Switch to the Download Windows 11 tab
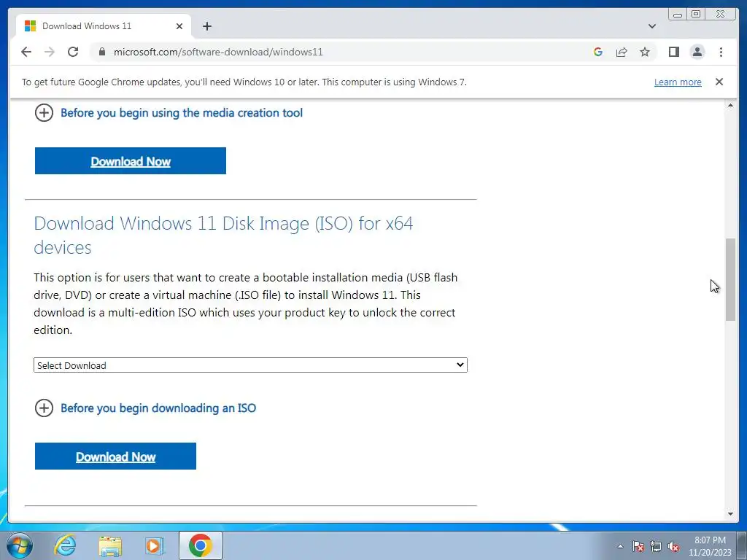This screenshot has height=560, width=747. point(104,26)
